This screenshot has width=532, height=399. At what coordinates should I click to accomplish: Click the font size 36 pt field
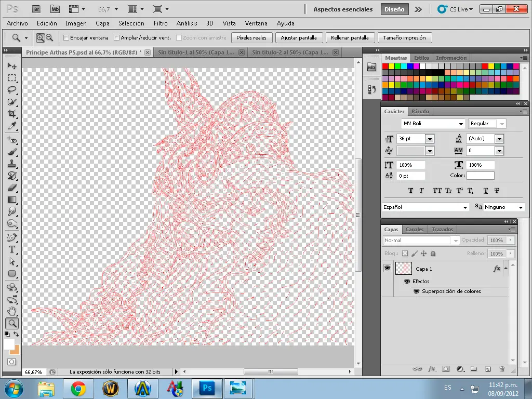(x=410, y=139)
